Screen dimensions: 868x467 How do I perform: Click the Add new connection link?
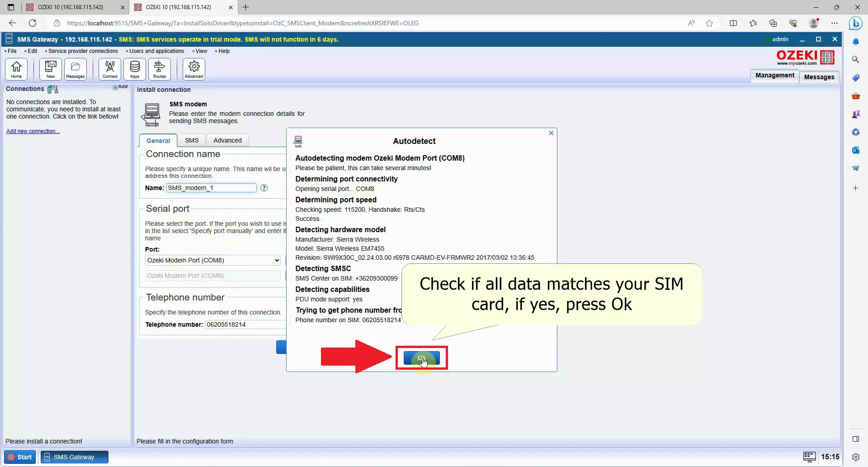pyautogui.click(x=33, y=131)
